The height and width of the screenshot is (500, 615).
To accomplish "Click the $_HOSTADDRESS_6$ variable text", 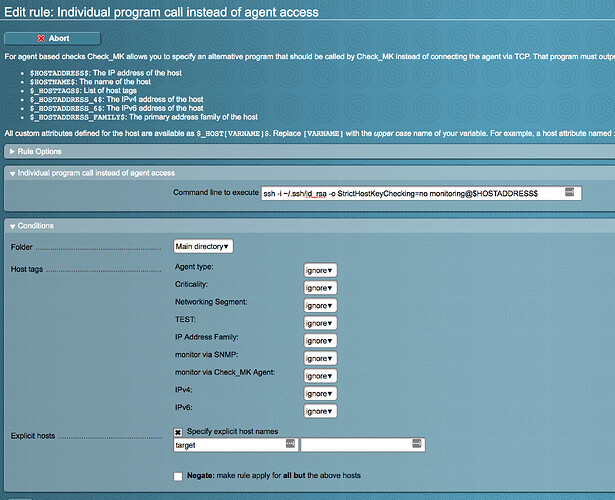I will (67, 108).
